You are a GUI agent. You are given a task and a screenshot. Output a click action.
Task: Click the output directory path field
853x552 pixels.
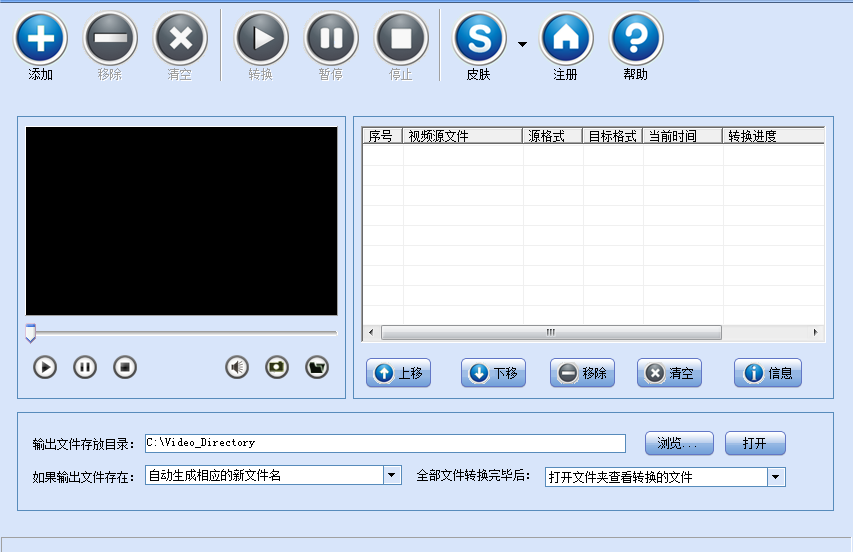tap(385, 443)
